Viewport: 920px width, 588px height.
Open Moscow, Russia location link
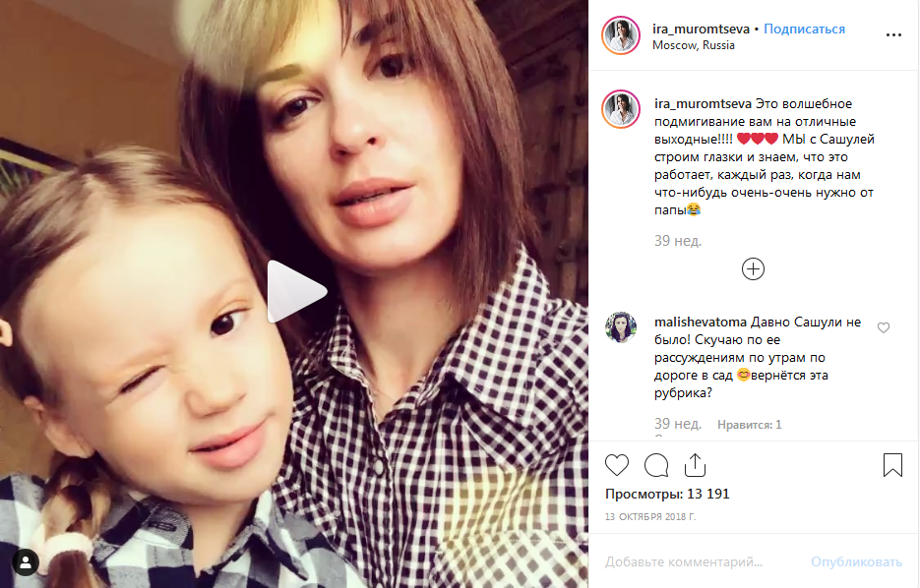(x=693, y=45)
